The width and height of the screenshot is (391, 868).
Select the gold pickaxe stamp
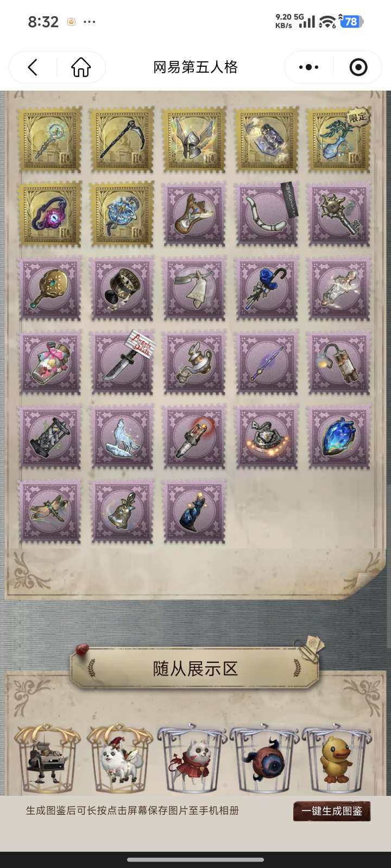point(122,139)
